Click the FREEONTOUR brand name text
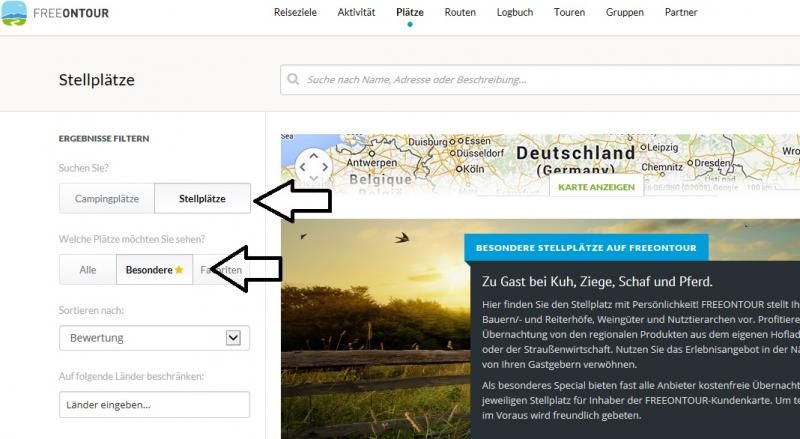 [71, 13]
